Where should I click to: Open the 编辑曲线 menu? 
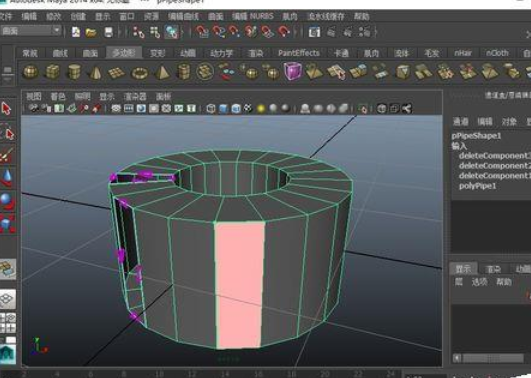coord(183,17)
